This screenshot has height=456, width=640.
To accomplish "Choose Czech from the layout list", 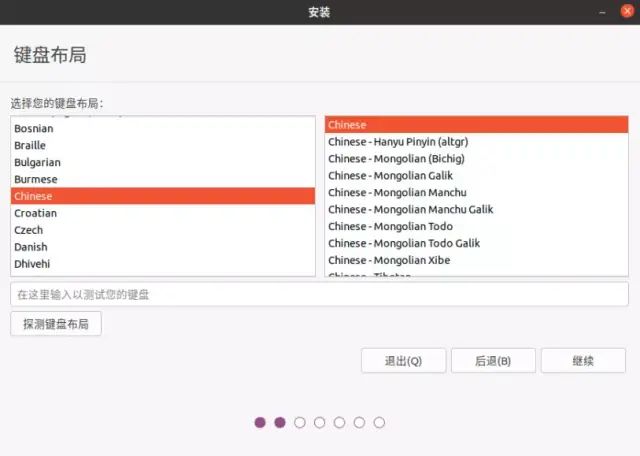I will [28, 231].
